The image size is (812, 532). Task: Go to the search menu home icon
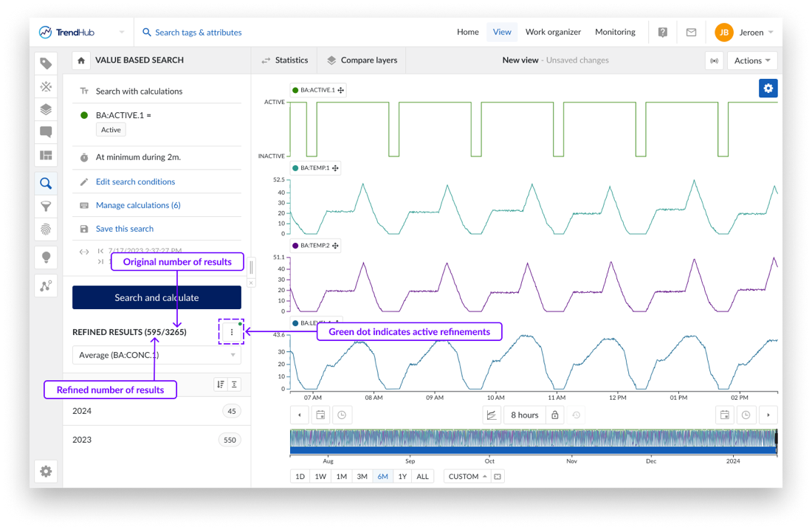81,61
